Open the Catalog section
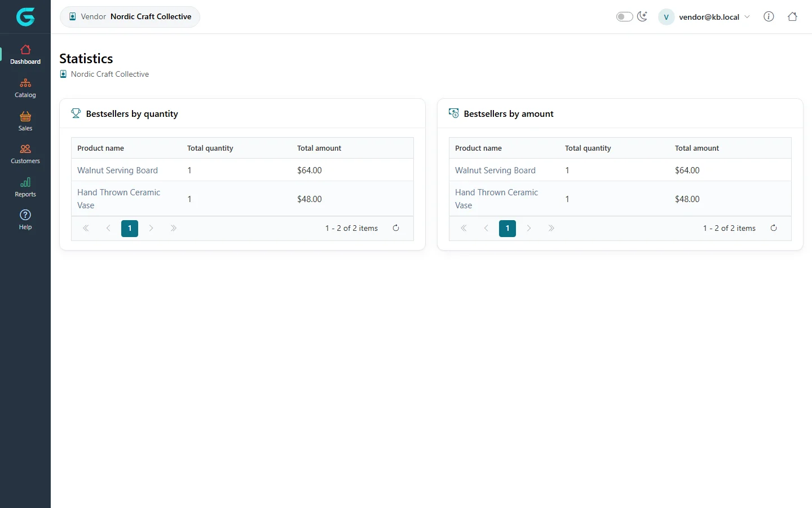This screenshot has height=508, width=812. pyautogui.click(x=25, y=88)
